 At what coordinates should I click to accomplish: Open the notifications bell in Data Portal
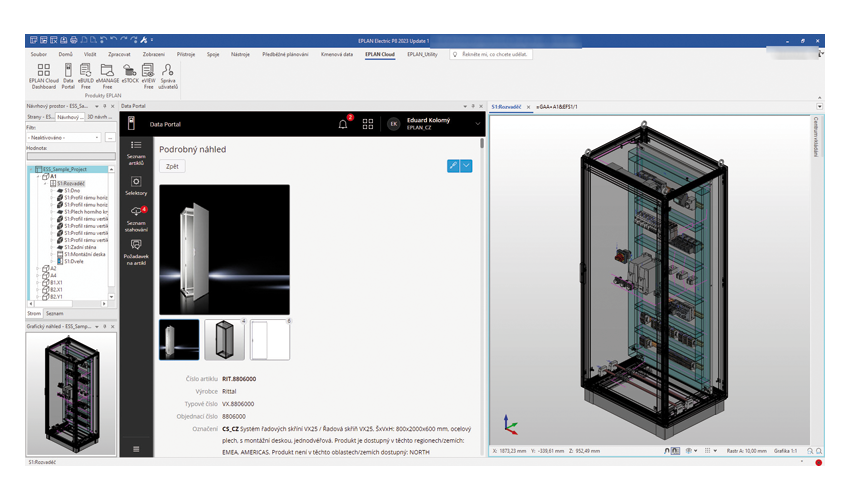pos(343,124)
